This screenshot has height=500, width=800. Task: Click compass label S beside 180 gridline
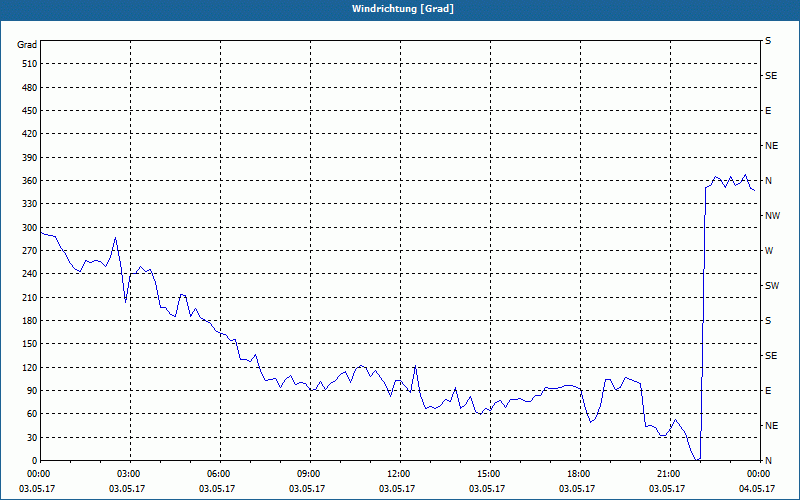pos(768,321)
